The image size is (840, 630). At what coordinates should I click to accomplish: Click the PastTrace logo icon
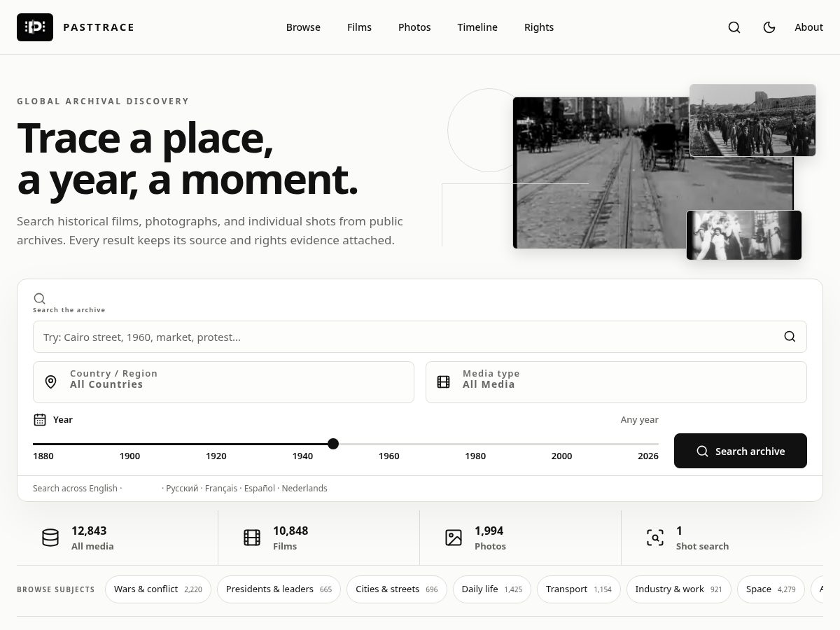tap(35, 27)
